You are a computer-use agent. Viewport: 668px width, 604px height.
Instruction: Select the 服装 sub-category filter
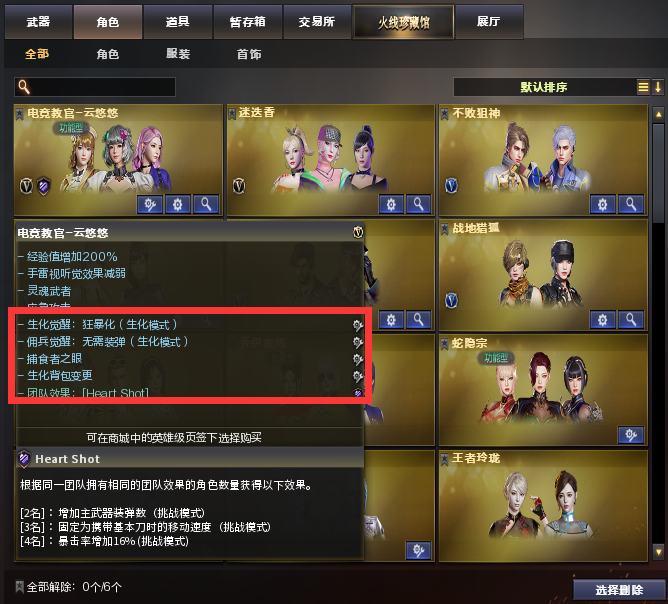point(178,54)
